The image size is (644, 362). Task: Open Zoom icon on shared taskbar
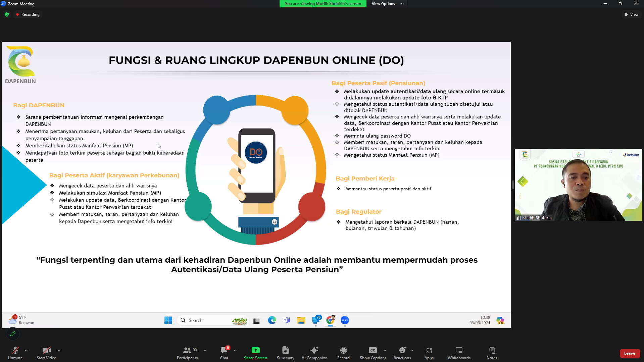coord(345,320)
